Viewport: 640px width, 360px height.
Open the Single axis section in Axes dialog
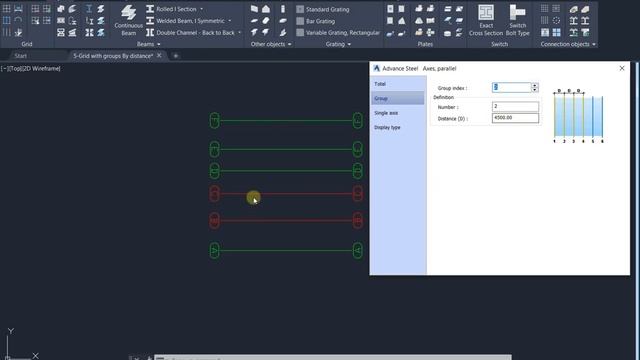click(x=398, y=113)
